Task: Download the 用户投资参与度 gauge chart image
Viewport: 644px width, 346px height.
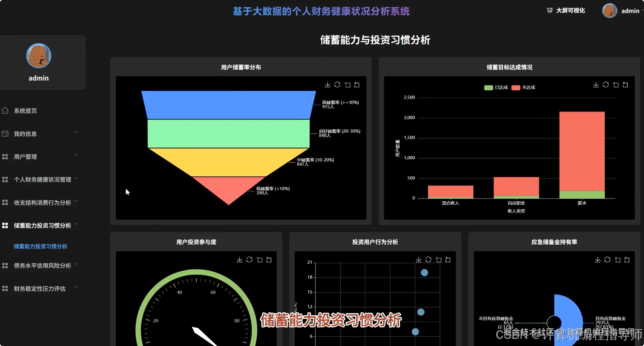Action: [x=240, y=259]
